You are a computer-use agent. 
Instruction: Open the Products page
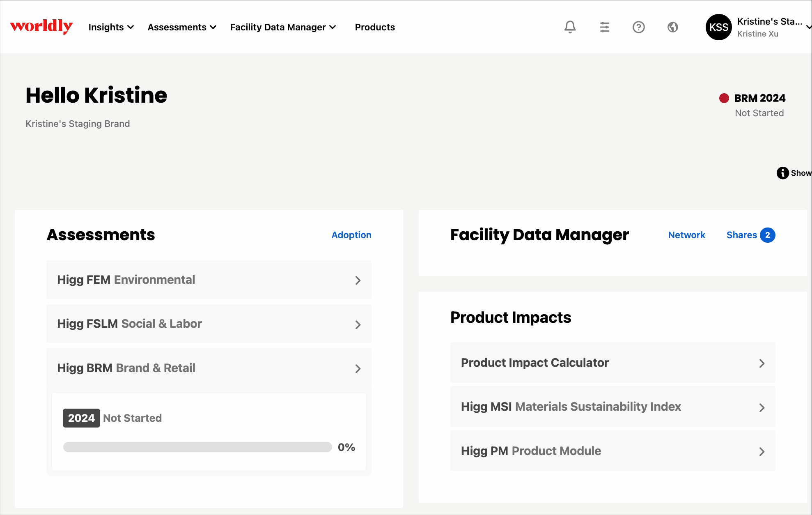coord(375,27)
